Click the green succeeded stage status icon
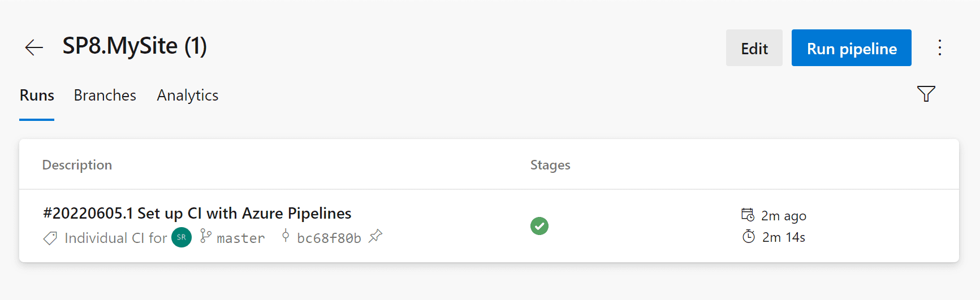This screenshot has height=300, width=980. (539, 226)
